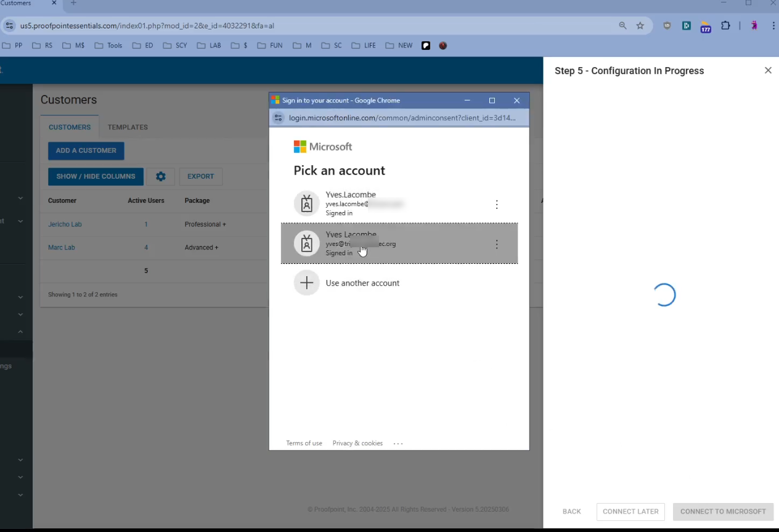
Task: Open a new browser tab with plus
Action: click(x=73, y=3)
